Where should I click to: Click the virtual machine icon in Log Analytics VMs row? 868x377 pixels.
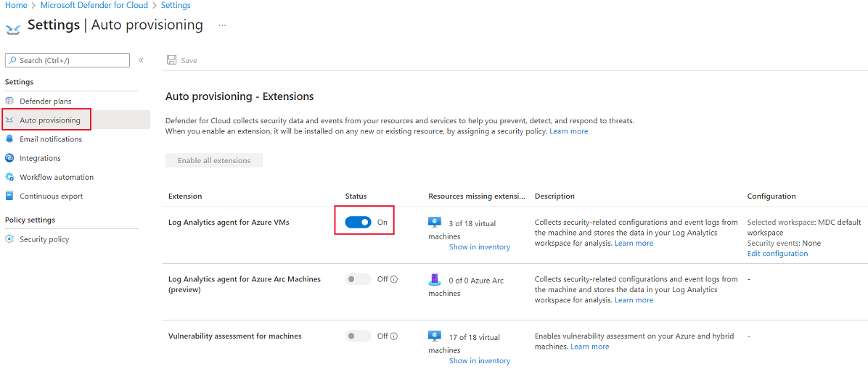(435, 223)
